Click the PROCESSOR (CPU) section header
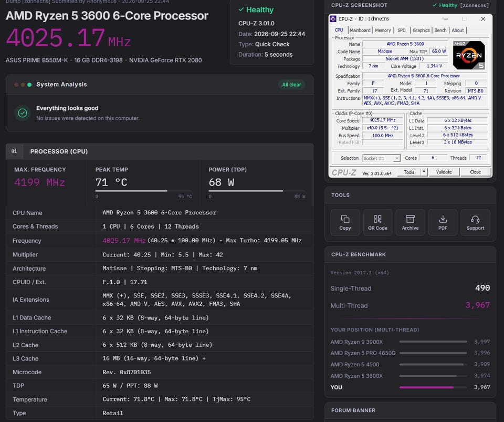Viewport: 504px width, 422px height. (x=160, y=151)
